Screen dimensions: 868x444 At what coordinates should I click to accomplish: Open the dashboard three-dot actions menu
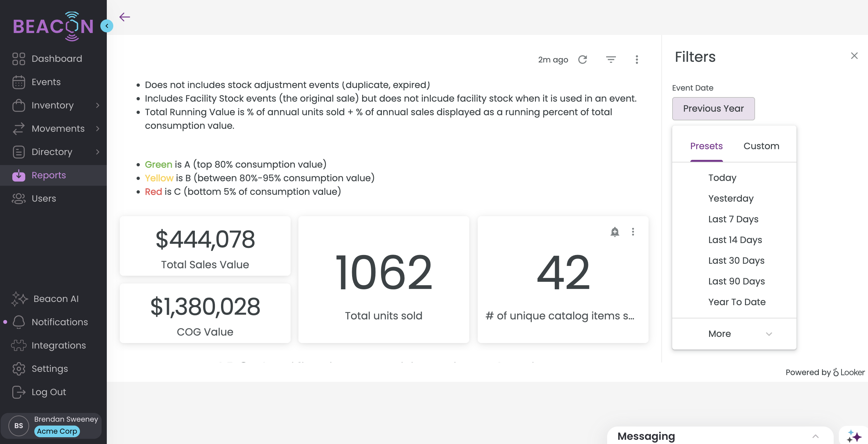[x=637, y=60]
